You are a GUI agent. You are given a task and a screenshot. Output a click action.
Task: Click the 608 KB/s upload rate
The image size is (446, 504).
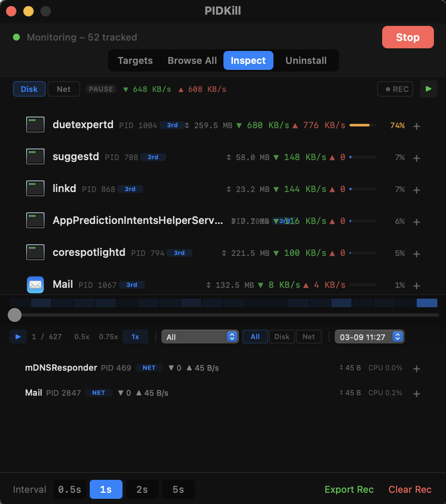(207, 89)
